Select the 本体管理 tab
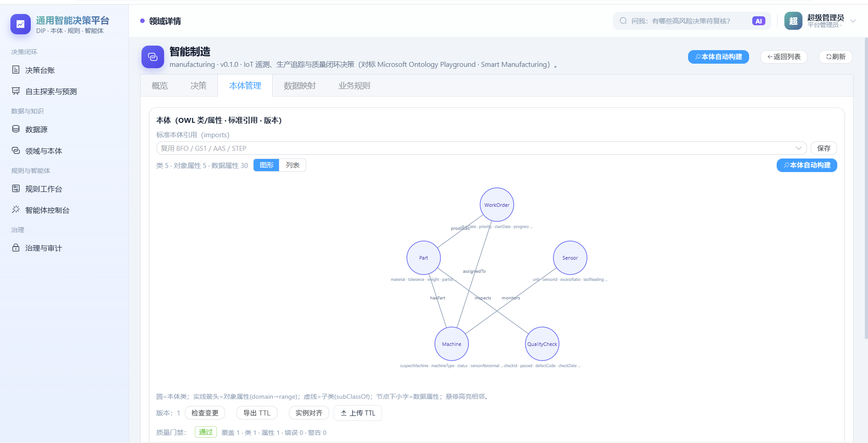 pos(245,86)
